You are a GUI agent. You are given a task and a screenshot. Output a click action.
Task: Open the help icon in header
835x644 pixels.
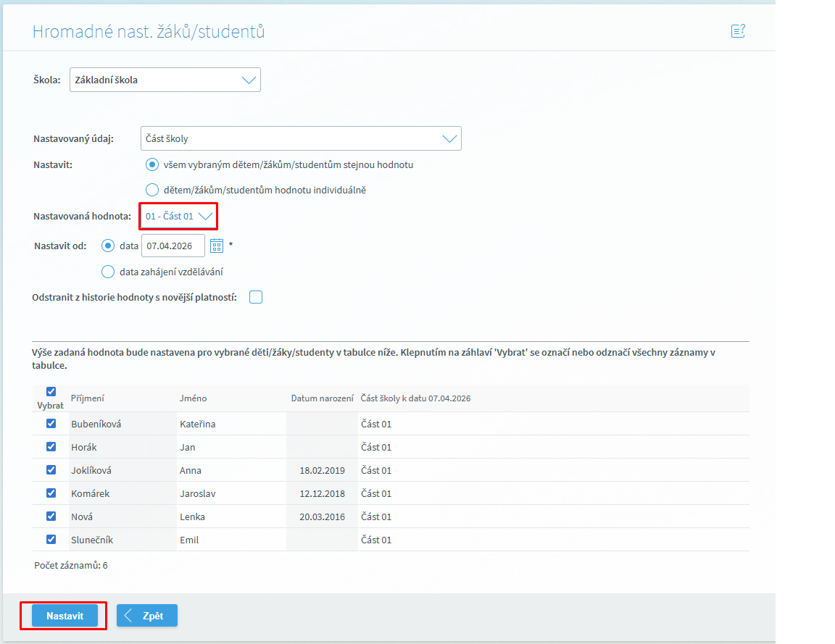(738, 31)
